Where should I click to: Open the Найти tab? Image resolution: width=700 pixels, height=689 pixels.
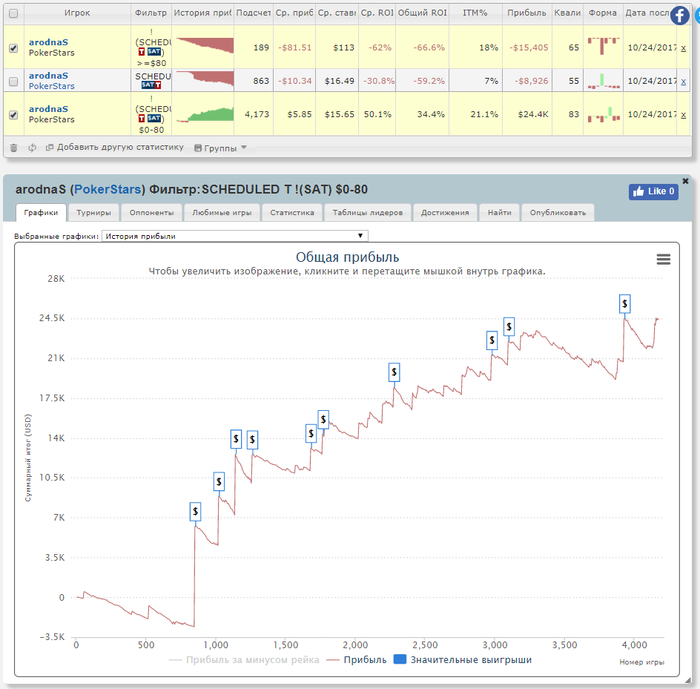[x=499, y=213]
